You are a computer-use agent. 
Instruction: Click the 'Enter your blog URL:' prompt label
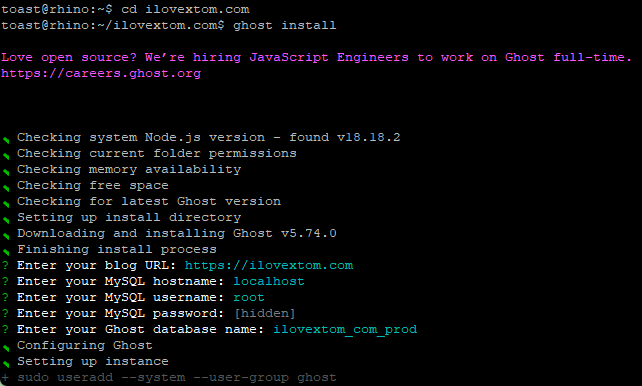click(97, 265)
